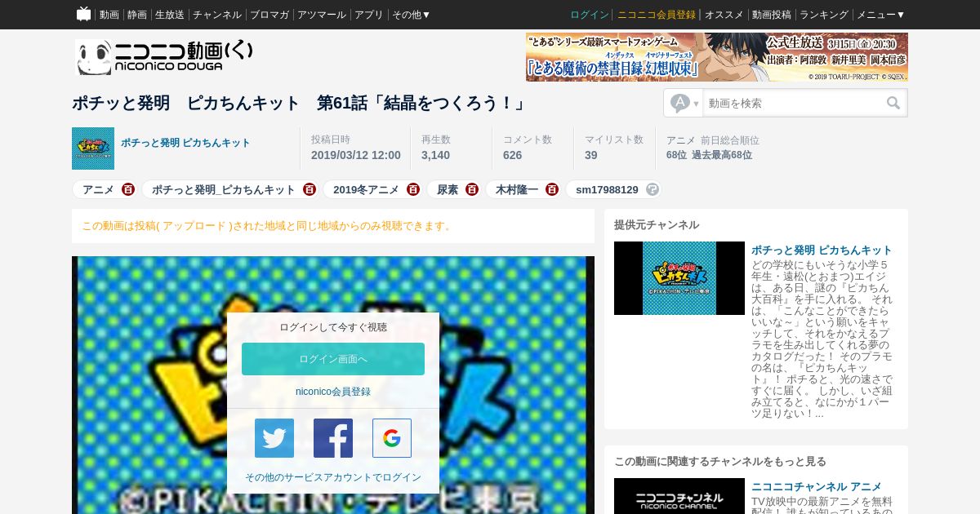This screenshot has width=980, height=514.
Task: Click the ログイン画面へ button
Action: [x=333, y=359]
